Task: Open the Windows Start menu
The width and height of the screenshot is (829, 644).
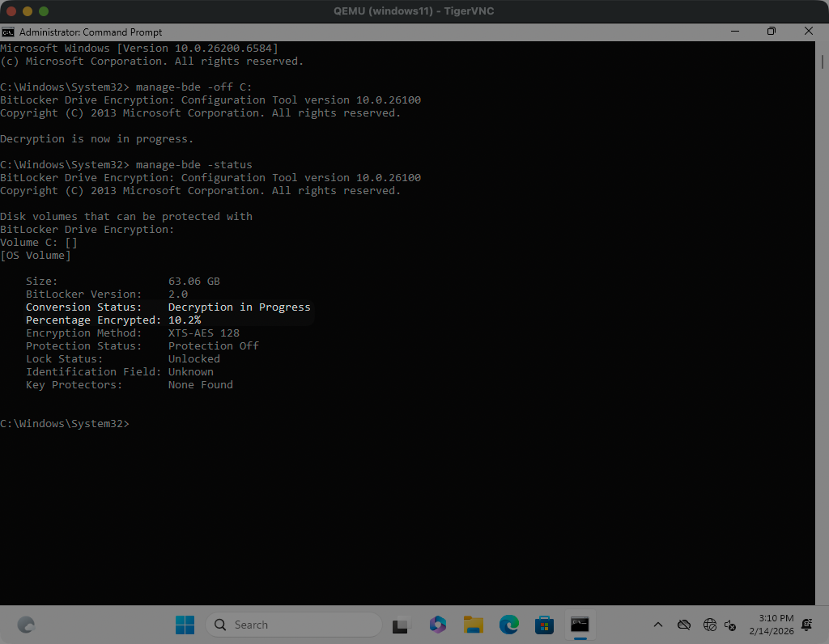Action: 185,625
